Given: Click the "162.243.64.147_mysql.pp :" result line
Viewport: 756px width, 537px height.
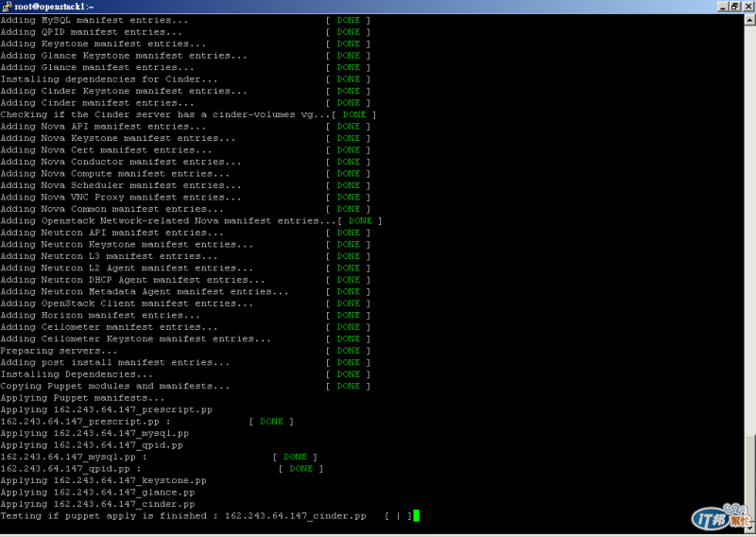Looking at the screenshot, I should [159, 457].
